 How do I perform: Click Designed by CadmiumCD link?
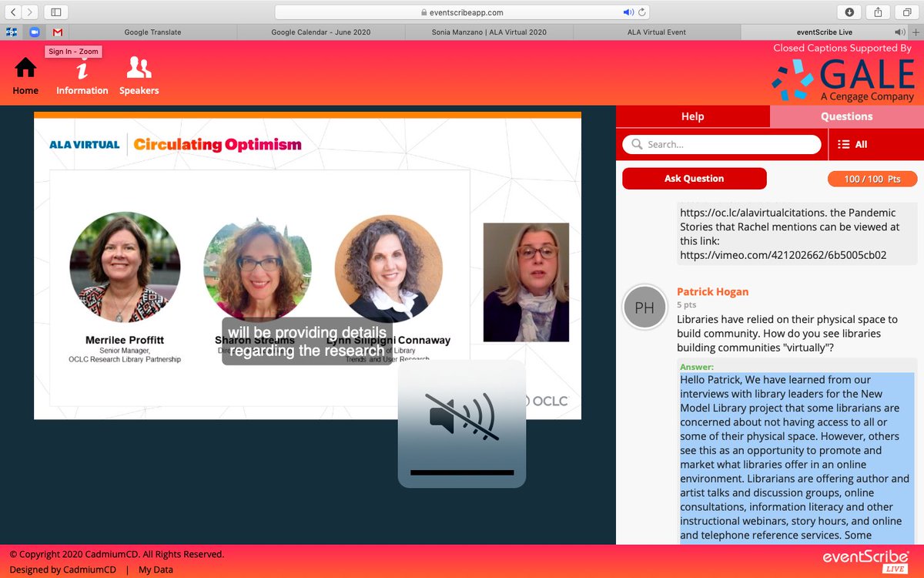63,570
